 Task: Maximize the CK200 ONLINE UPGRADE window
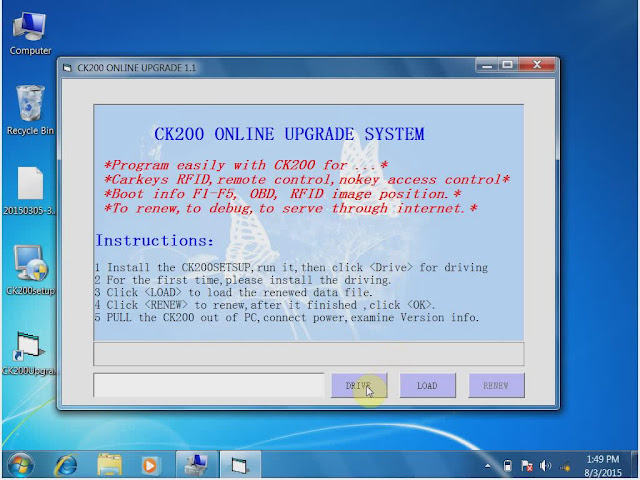[x=508, y=65]
